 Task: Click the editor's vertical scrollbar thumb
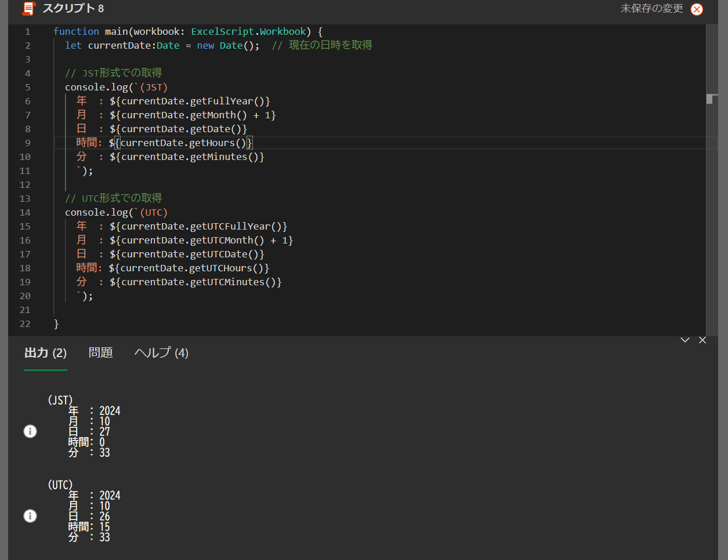click(x=709, y=99)
